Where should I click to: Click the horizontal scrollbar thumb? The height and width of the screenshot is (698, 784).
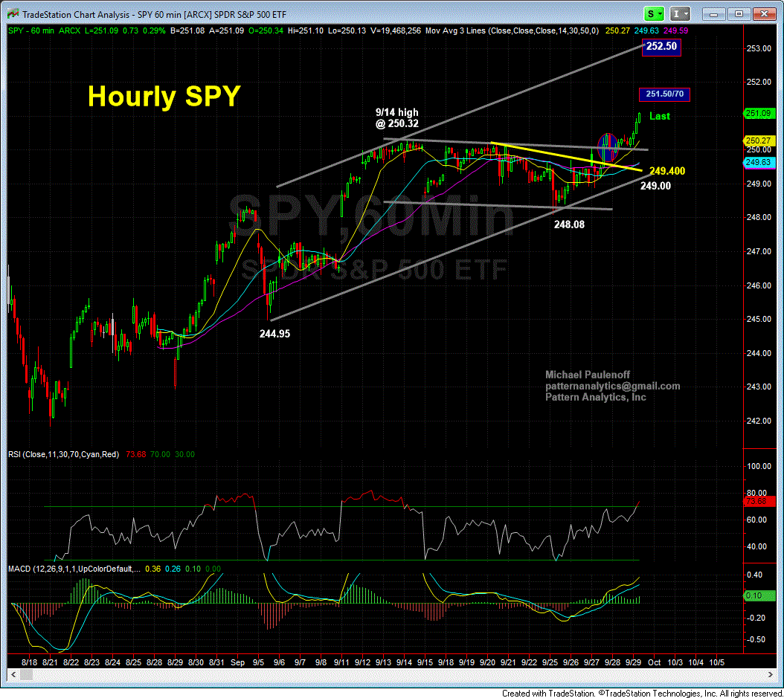click(26, 674)
